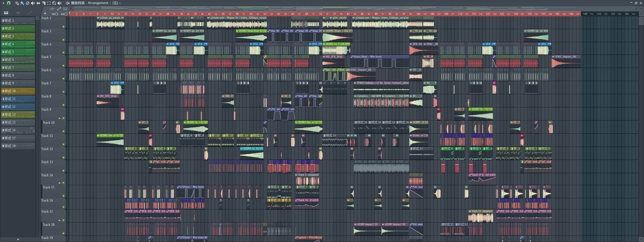Click bar 77 on the timeline ruler
This screenshot has width=644, height=242.
coord(334,14)
